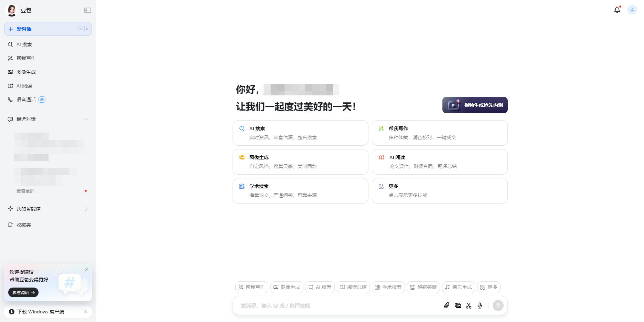
Task: Expand 我的智能体 with its arrow
Action: (x=86, y=209)
